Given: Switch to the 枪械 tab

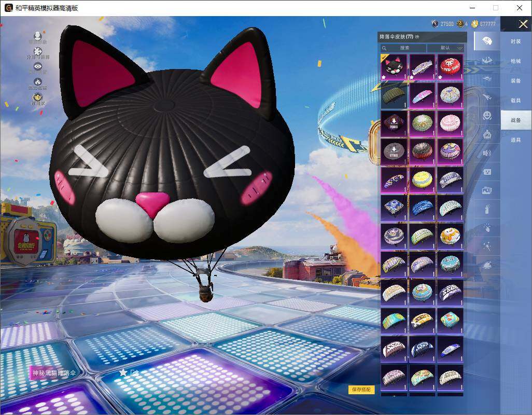Looking at the screenshot, I should (516, 61).
